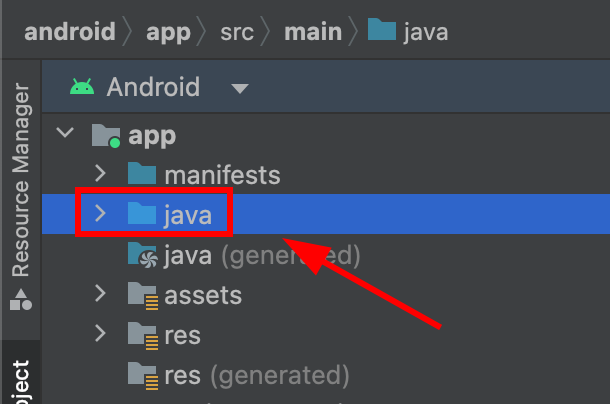Click the res (generated) folder icon
Image resolution: width=610 pixels, height=404 pixels.
click(142, 376)
